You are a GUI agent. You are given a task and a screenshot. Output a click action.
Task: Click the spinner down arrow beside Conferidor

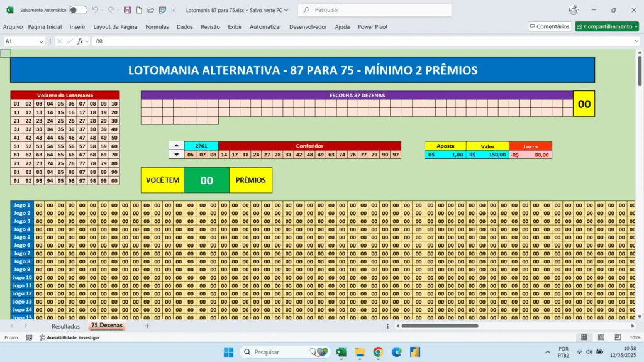pos(176,155)
